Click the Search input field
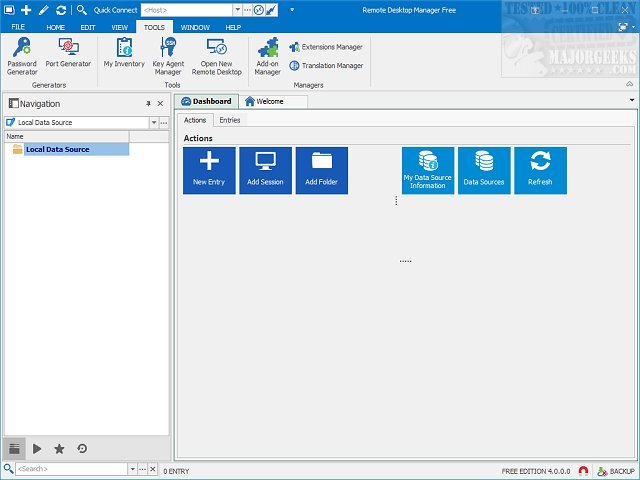The image size is (640, 480). (x=68, y=469)
